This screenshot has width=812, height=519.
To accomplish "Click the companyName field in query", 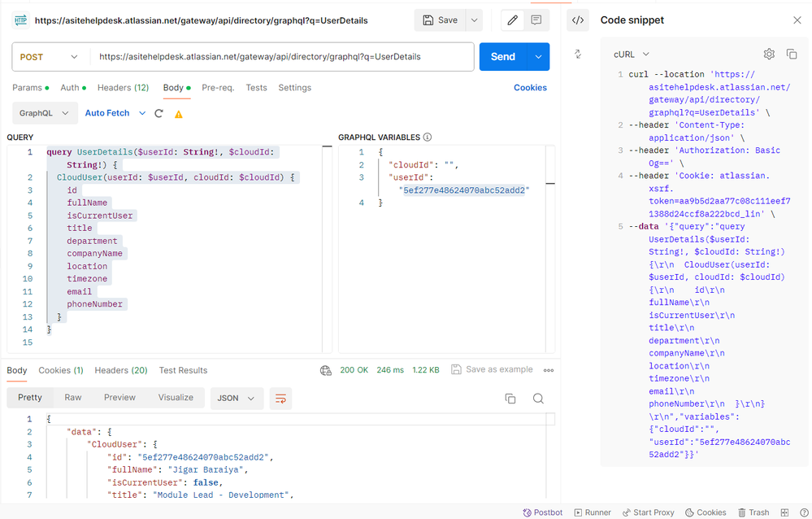I will tap(95, 254).
